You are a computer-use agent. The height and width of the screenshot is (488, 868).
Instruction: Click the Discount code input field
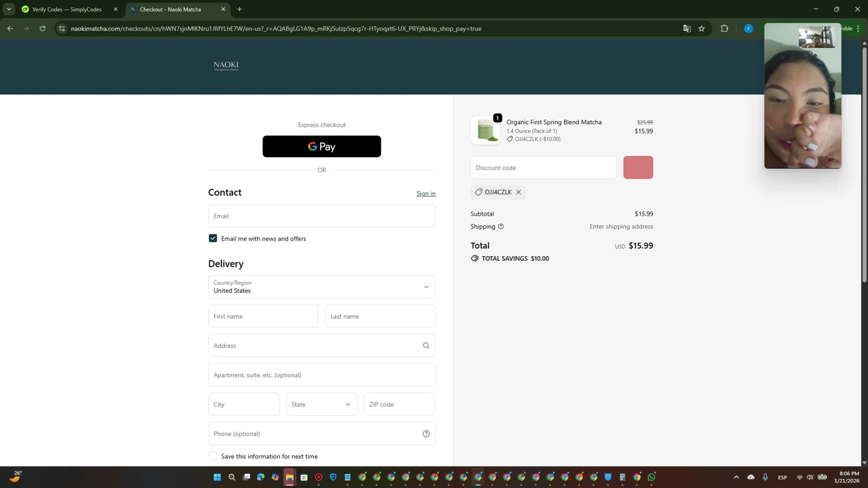click(543, 168)
